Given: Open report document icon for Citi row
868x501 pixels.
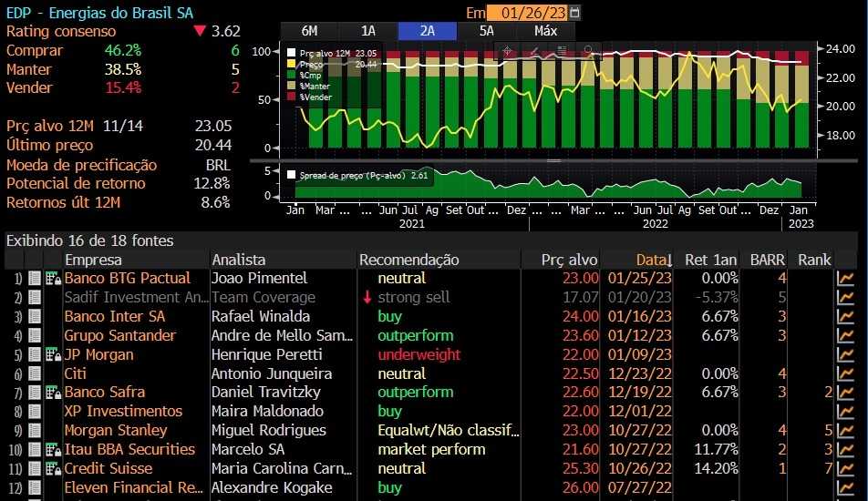Looking at the screenshot, I should 35,373.
